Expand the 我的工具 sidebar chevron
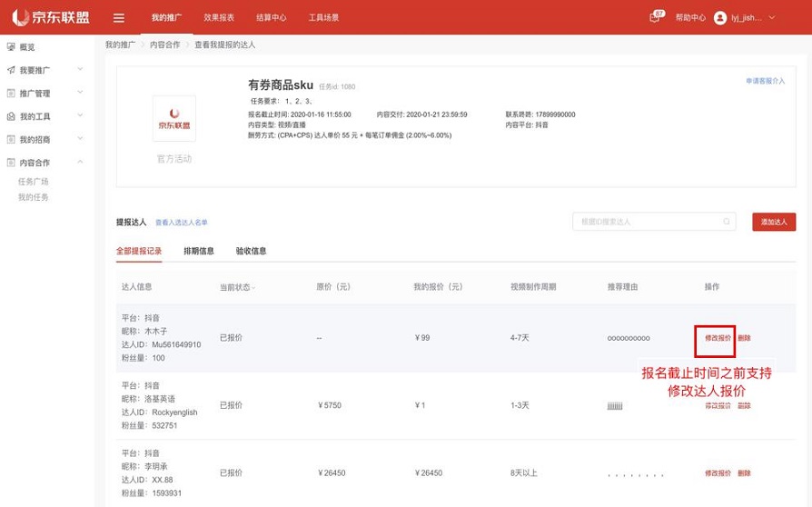Image resolution: width=812 pixels, height=507 pixels. click(80, 115)
